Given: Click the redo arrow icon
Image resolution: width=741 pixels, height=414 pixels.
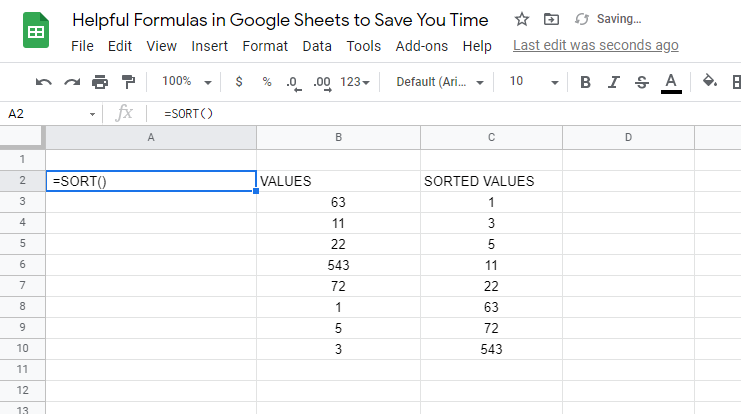Looking at the screenshot, I should [x=72, y=82].
